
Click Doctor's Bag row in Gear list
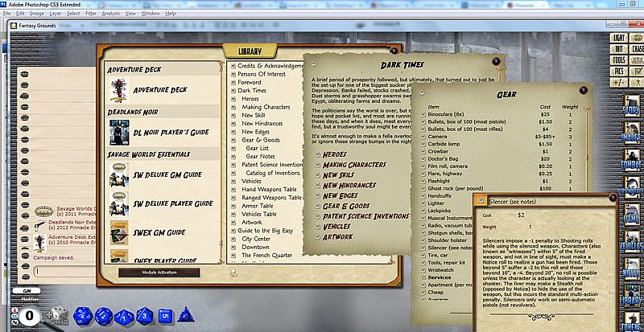pos(499,159)
